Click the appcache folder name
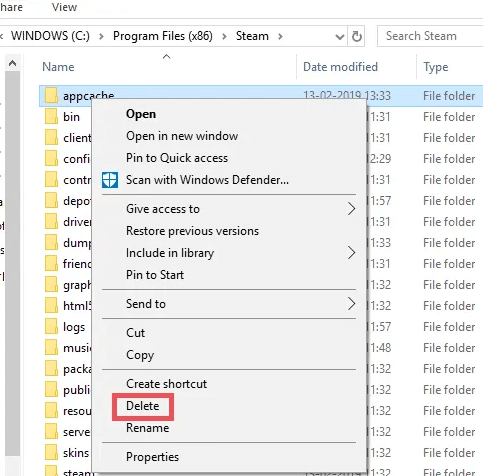 pos(89,96)
